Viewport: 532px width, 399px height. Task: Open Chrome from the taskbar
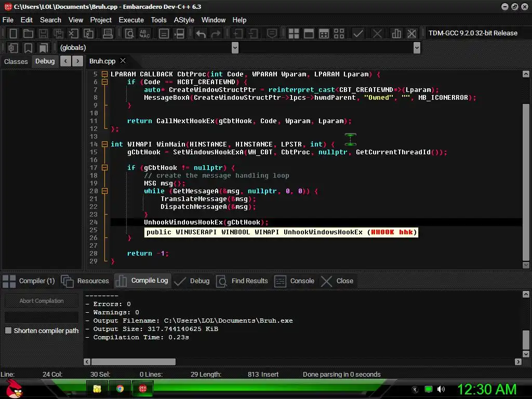120,389
